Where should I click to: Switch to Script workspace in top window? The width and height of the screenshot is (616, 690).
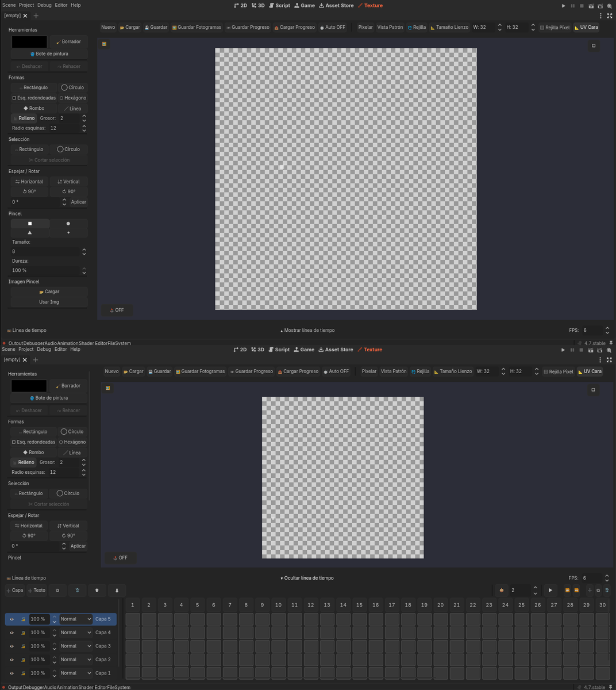pos(279,5)
